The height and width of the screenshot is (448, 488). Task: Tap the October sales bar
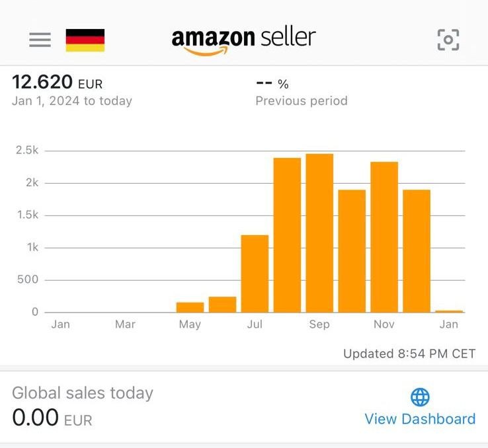click(x=352, y=251)
